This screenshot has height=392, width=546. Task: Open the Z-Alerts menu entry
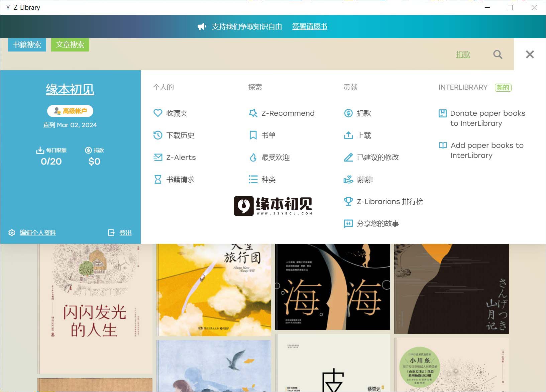(175, 157)
